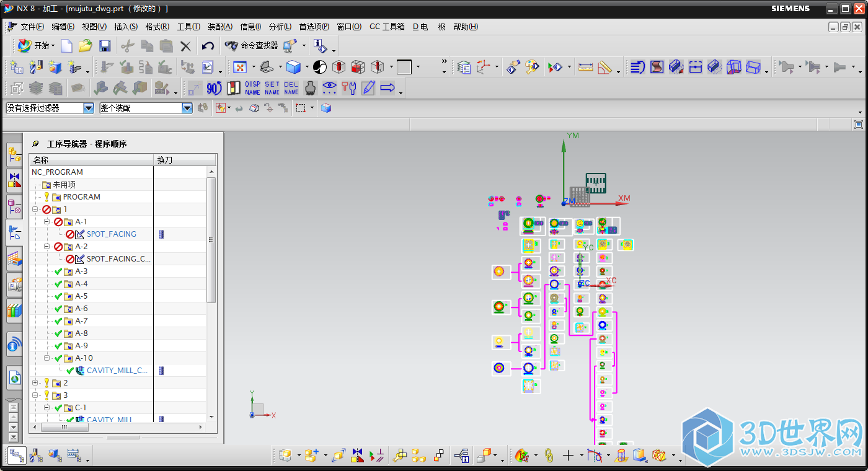Click the Assembly Navigator sidebar tab

click(14, 155)
